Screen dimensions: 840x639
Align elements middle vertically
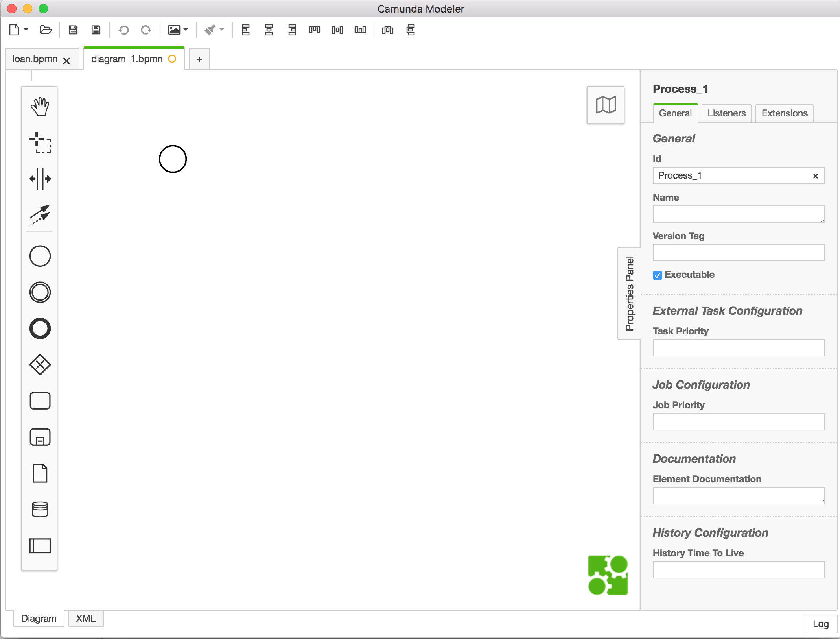click(337, 30)
